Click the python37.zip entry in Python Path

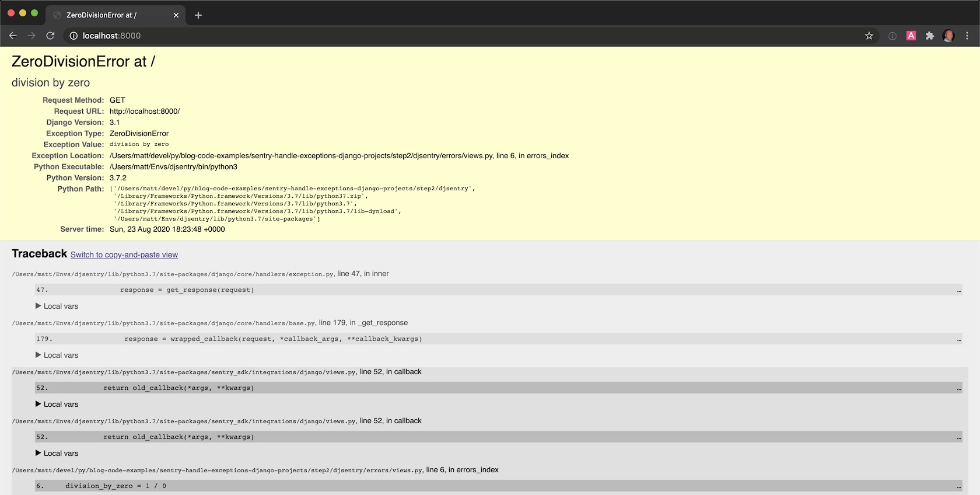click(x=240, y=196)
